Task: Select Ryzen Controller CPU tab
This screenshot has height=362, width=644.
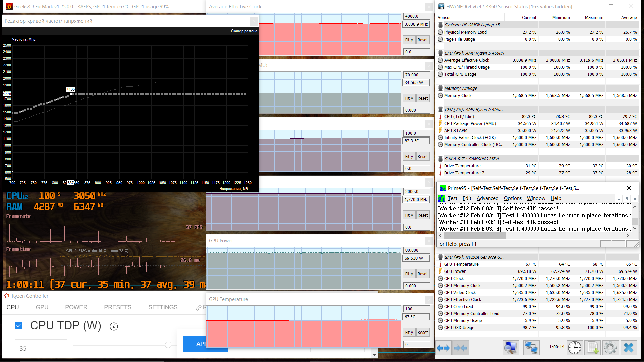Action: tap(13, 307)
